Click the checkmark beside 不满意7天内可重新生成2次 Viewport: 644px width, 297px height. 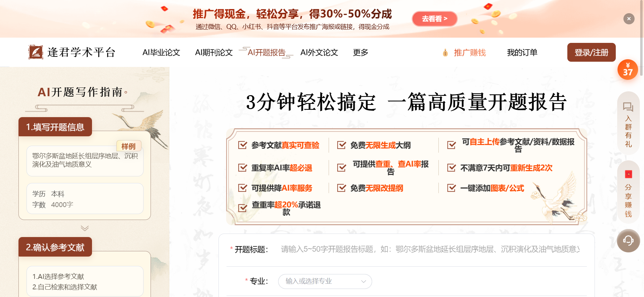click(x=451, y=168)
